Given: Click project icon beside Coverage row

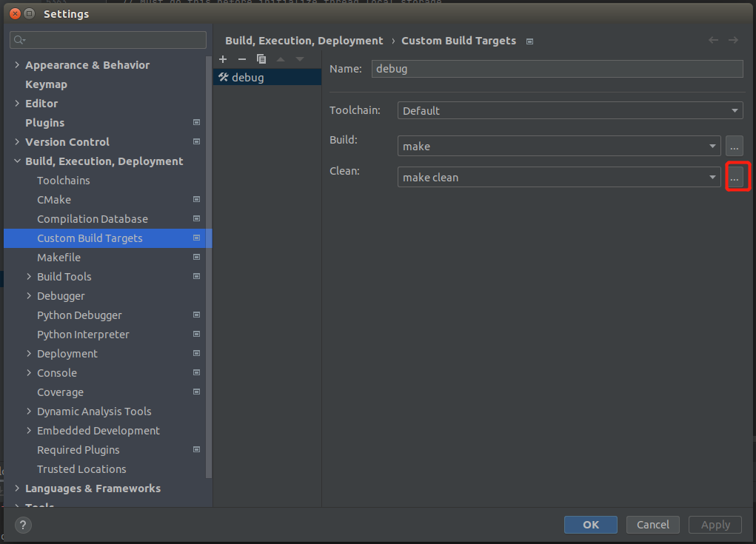Looking at the screenshot, I should tap(197, 392).
